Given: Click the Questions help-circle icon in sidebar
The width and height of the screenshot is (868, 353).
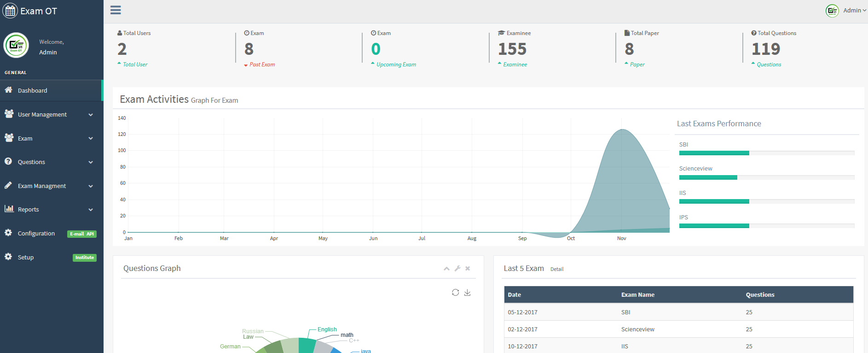Looking at the screenshot, I should pyautogui.click(x=8, y=161).
